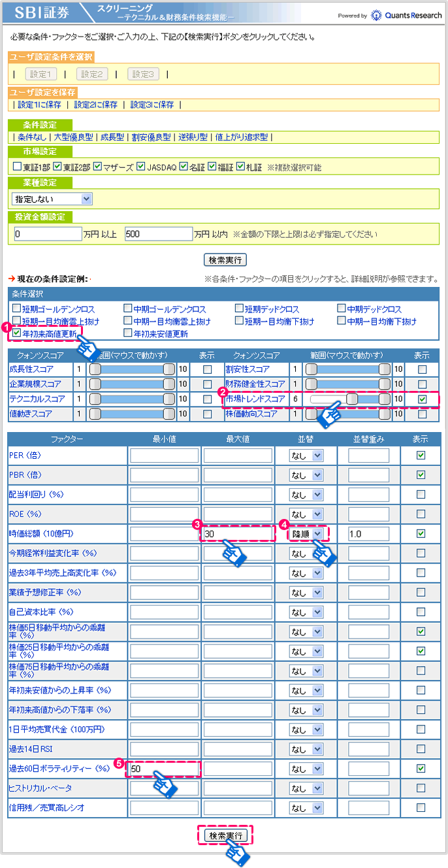Click the Quants Research logo
Viewport: 448px width, 868px height.
pos(407,15)
